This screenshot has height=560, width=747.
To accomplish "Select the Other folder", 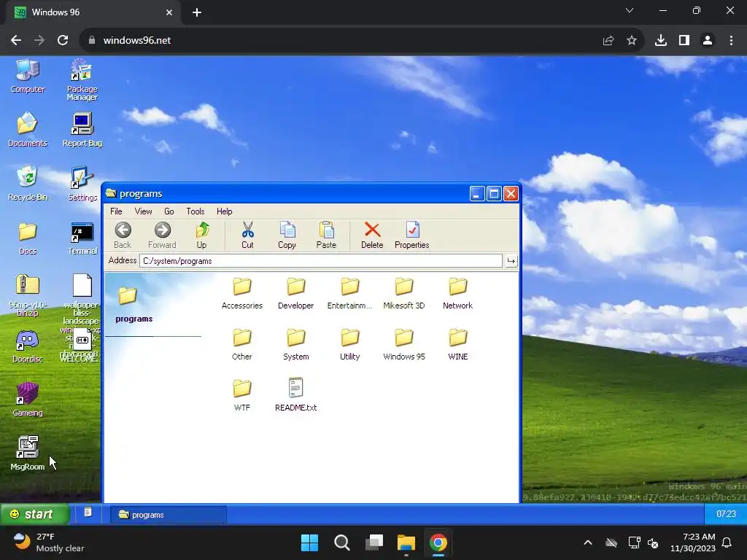I will (x=242, y=344).
